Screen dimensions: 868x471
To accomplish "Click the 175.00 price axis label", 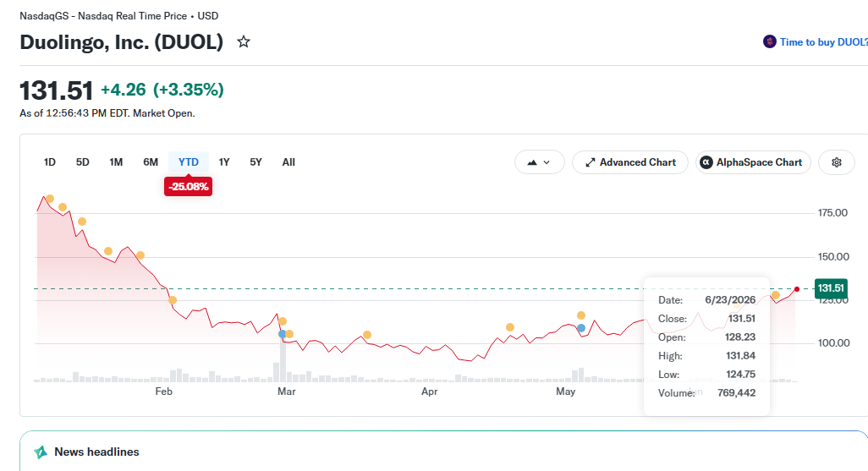I will click(x=832, y=212).
